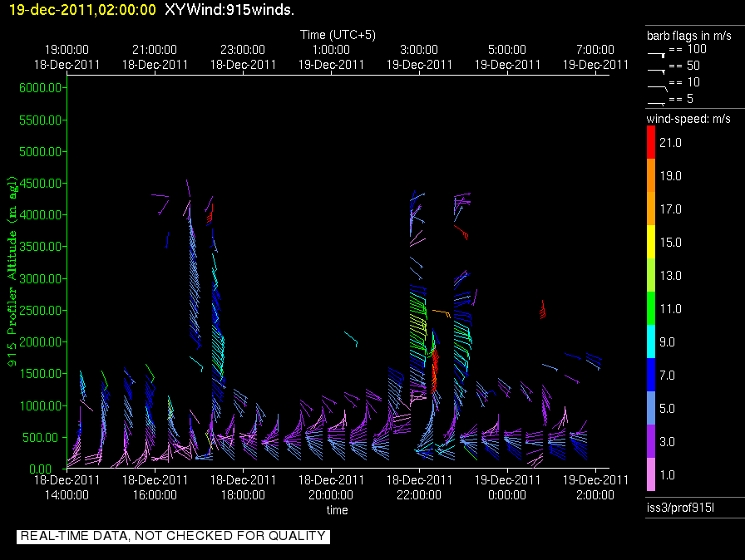Click the bottom axis 18-Dec-2011 20:00:00 label
This screenshot has width=745, height=560.
(x=331, y=488)
